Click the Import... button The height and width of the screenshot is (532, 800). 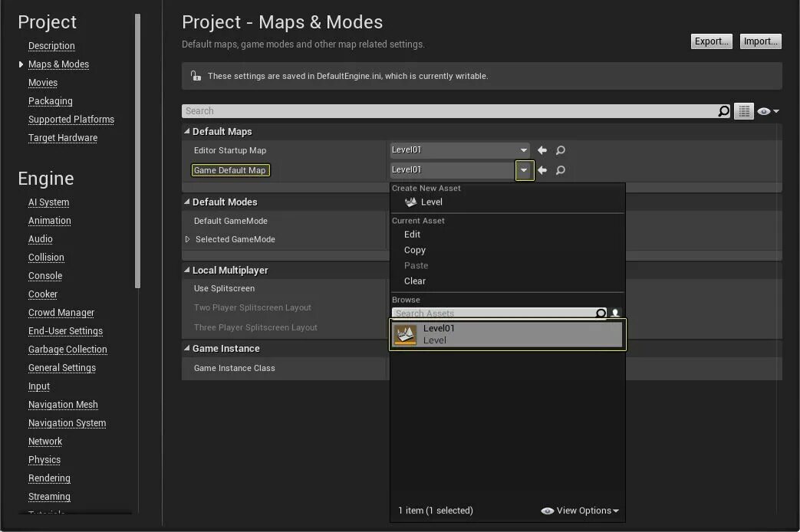pyautogui.click(x=760, y=41)
